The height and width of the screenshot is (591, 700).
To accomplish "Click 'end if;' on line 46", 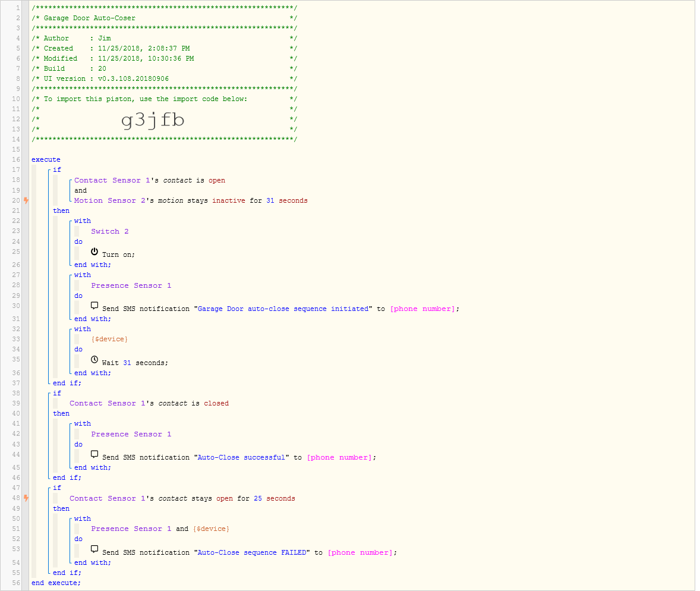I will (67, 477).
